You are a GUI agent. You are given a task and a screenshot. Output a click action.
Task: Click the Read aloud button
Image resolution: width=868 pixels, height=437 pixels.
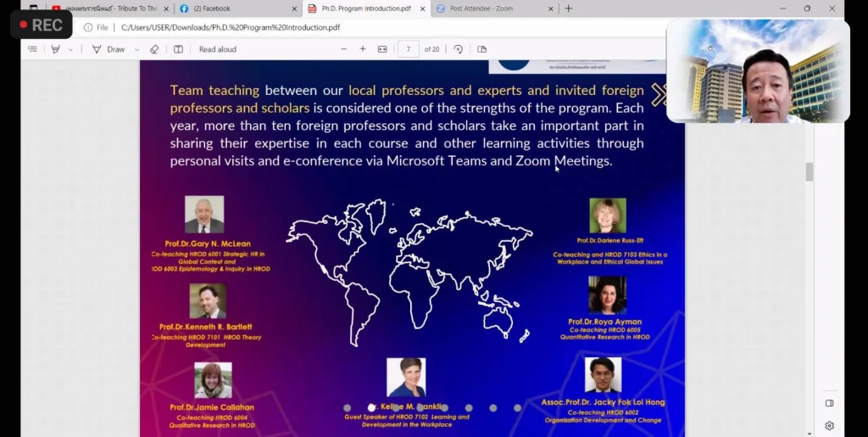point(218,49)
